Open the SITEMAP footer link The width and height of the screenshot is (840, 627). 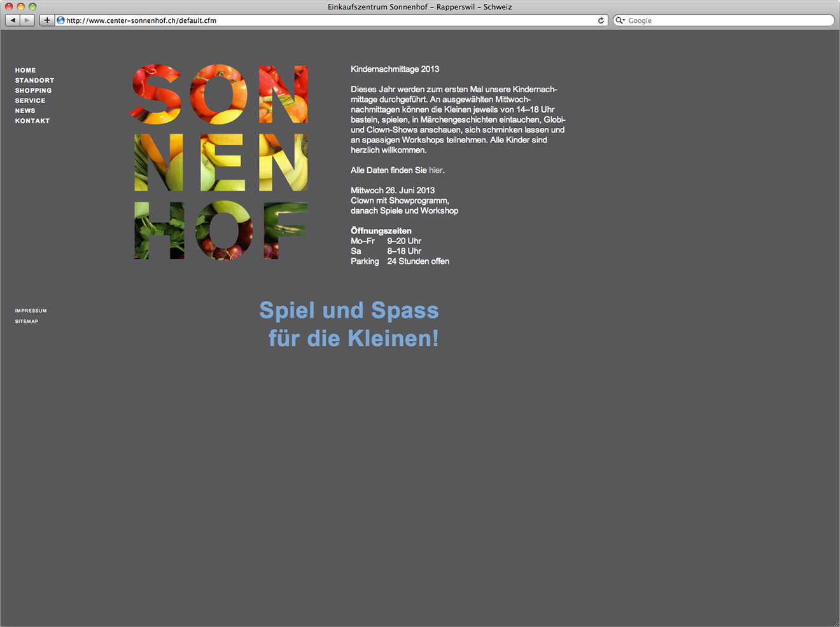click(26, 322)
